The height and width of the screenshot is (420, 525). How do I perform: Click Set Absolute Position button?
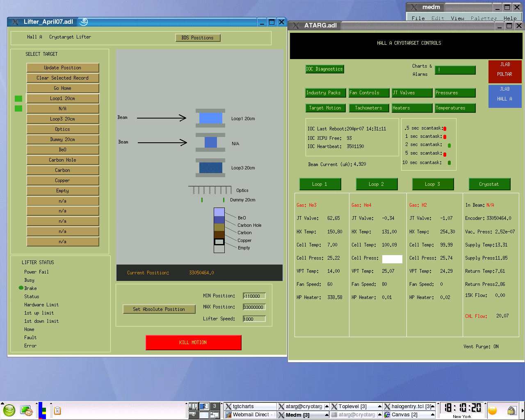pyautogui.click(x=159, y=309)
